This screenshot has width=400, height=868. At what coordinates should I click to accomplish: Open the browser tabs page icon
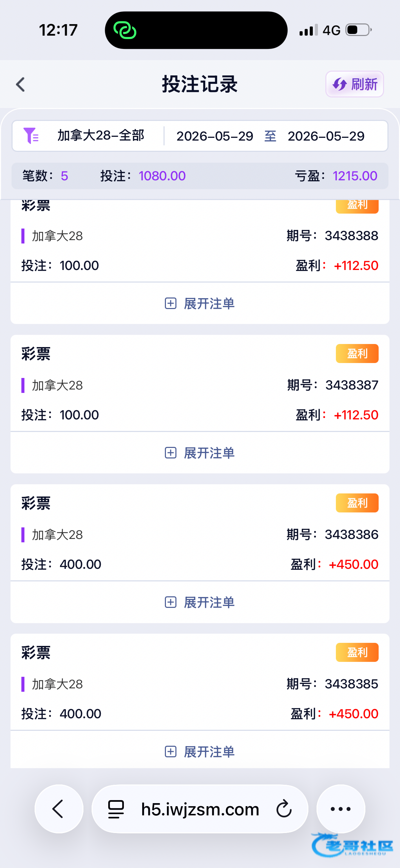point(116,809)
